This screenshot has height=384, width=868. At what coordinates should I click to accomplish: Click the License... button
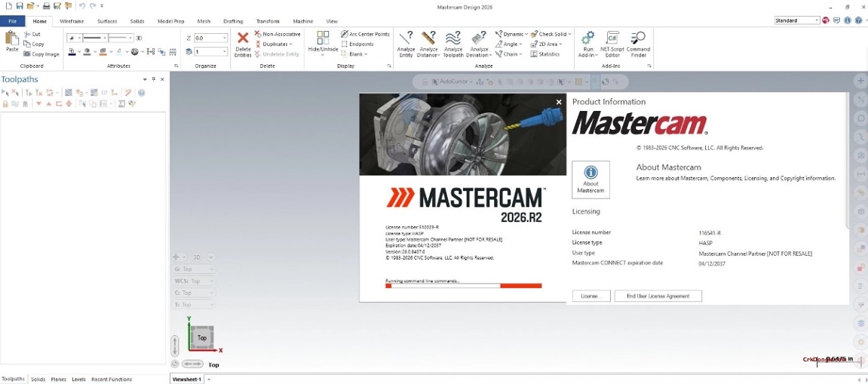tap(591, 296)
